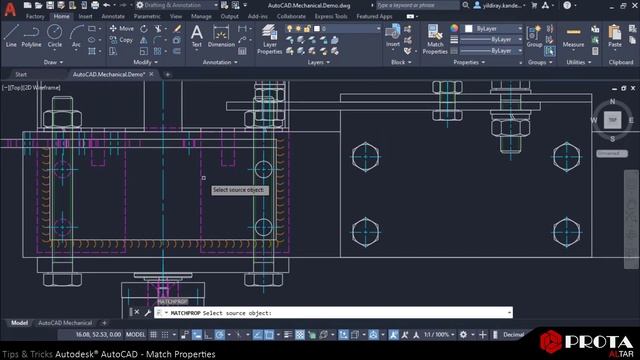640x360 pixels.
Task: Click the white color swatch in Properties
Action: point(469,29)
